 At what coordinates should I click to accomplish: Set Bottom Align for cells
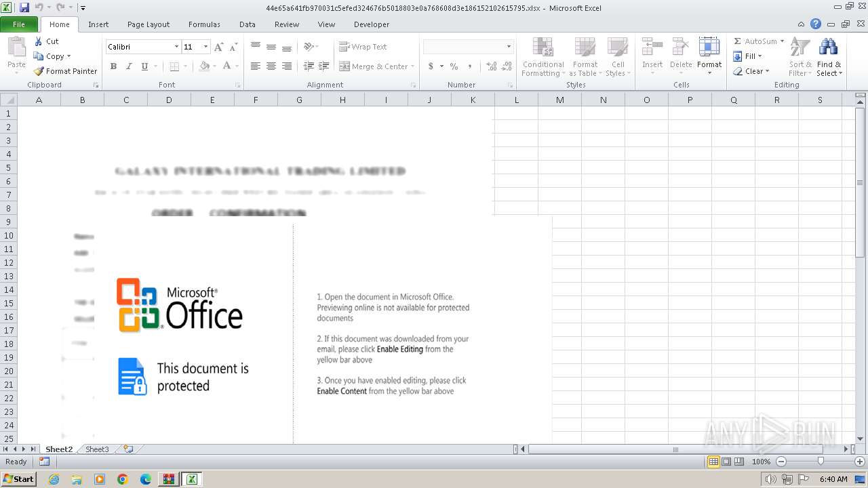pos(286,47)
